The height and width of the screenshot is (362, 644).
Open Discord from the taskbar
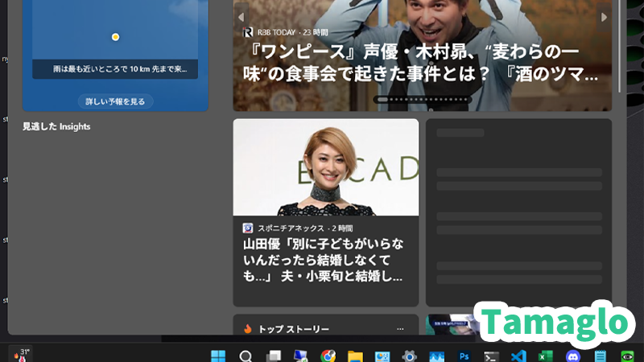click(573, 356)
